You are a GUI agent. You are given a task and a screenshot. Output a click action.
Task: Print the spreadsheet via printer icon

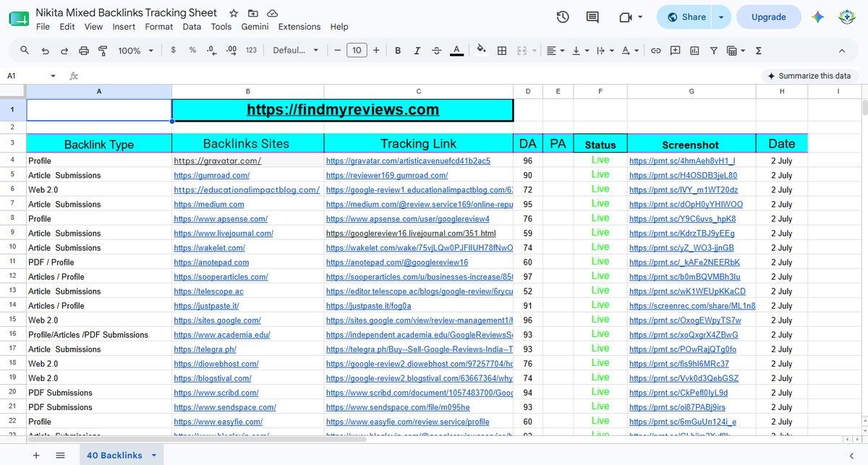pyautogui.click(x=84, y=51)
